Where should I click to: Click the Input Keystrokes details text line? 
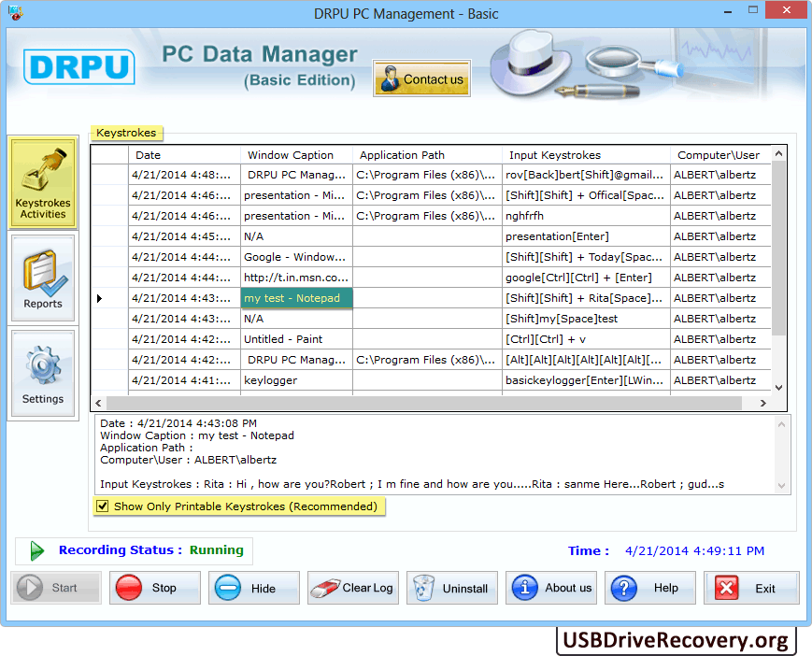click(412, 484)
